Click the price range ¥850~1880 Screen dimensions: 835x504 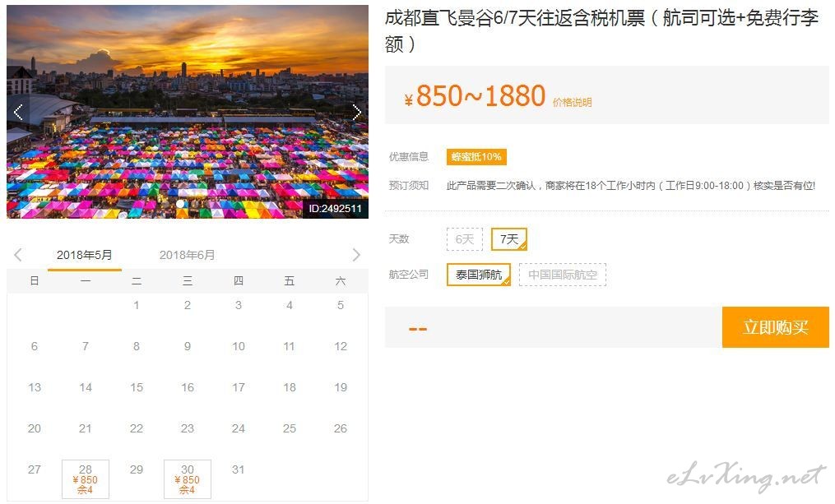475,96
